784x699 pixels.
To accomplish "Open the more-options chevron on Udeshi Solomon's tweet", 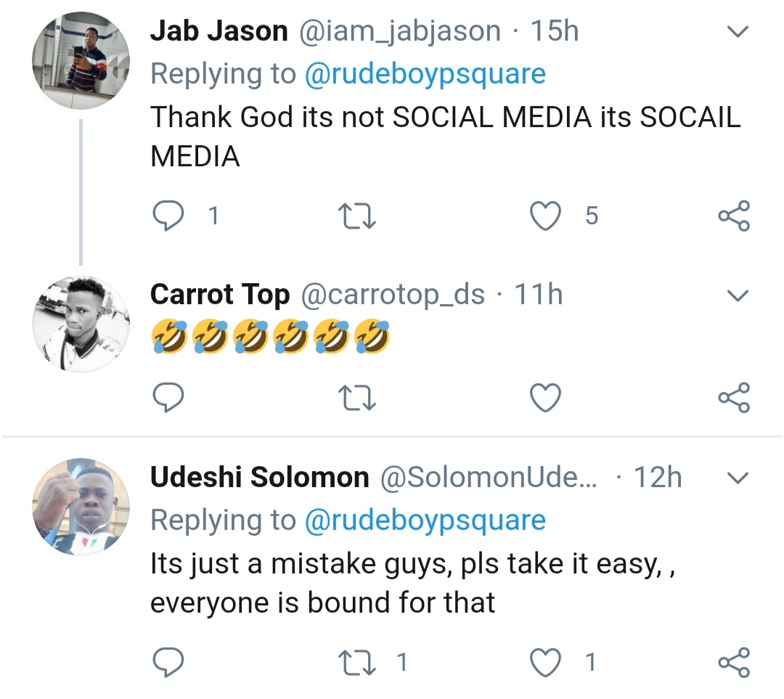I will [x=738, y=478].
